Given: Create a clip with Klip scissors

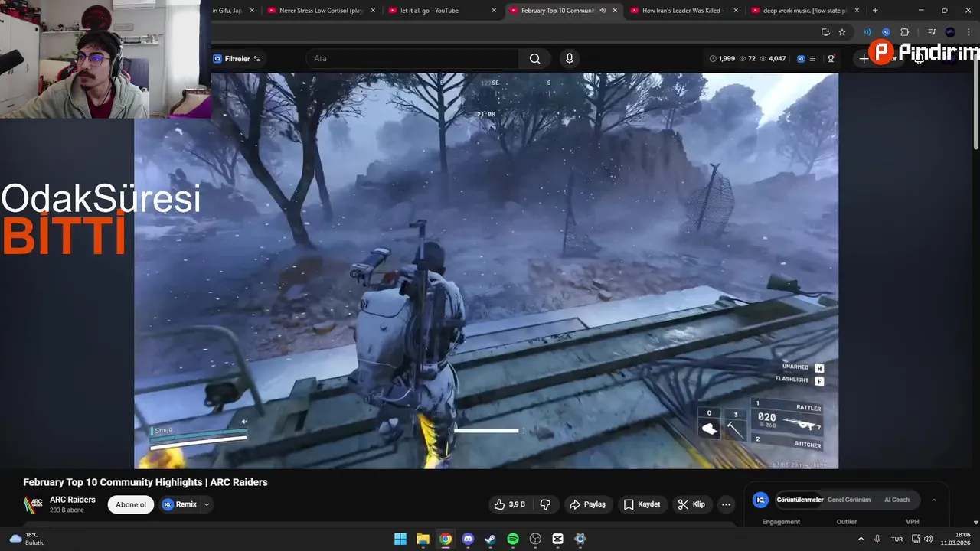Looking at the screenshot, I should coord(691,504).
